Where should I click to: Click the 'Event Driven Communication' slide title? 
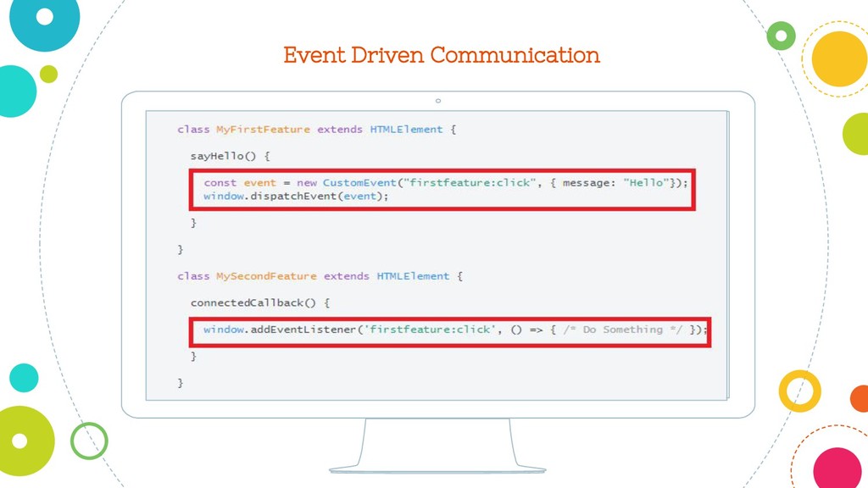441,55
